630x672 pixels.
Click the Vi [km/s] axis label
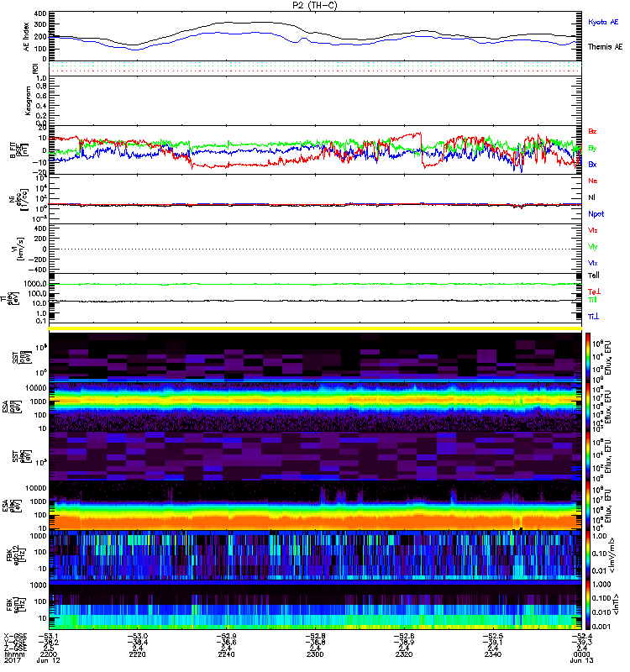tap(19, 249)
